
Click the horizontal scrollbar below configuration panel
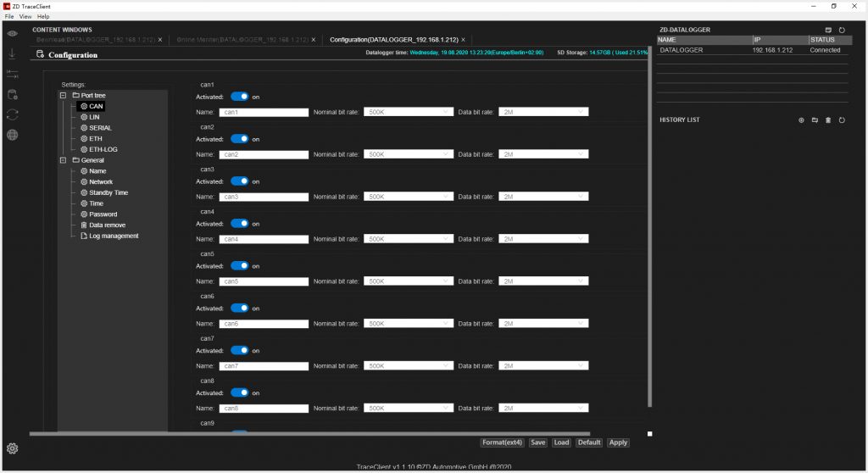[x=254, y=433]
